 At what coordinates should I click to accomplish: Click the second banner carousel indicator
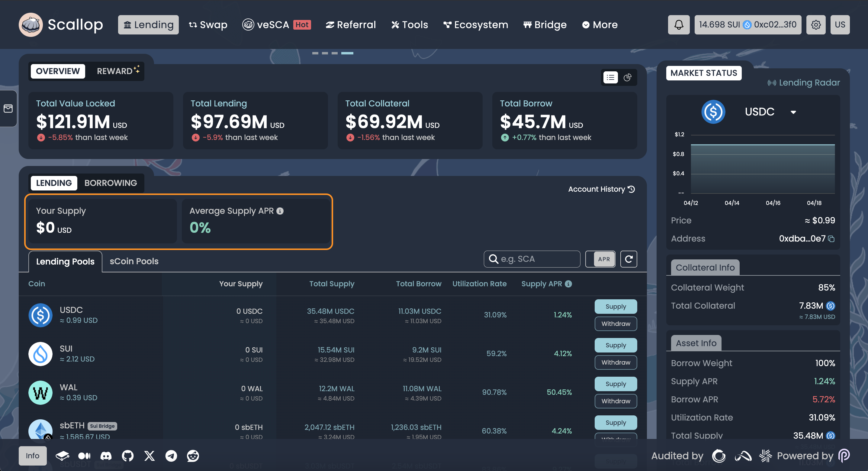click(325, 53)
